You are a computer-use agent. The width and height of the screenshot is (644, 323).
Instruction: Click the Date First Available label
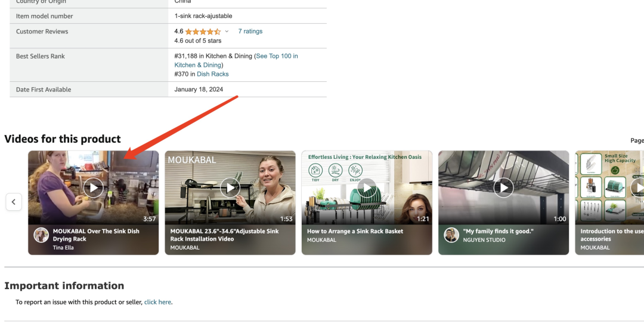pyautogui.click(x=44, y=90)
